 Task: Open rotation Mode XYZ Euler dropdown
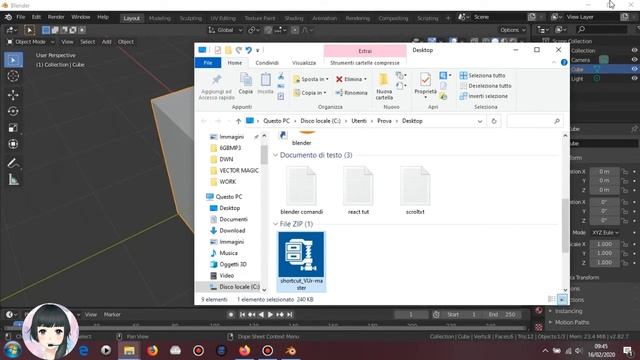[x=605, y=232]
